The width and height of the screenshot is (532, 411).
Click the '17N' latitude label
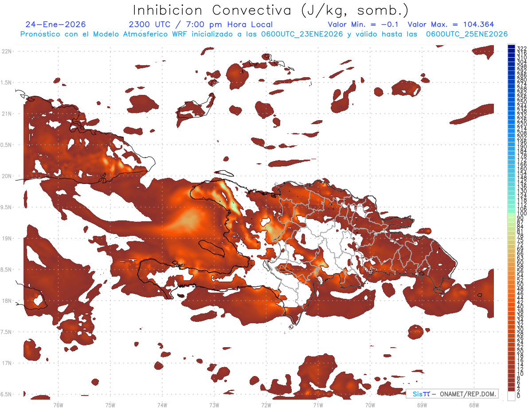point(6,363)
